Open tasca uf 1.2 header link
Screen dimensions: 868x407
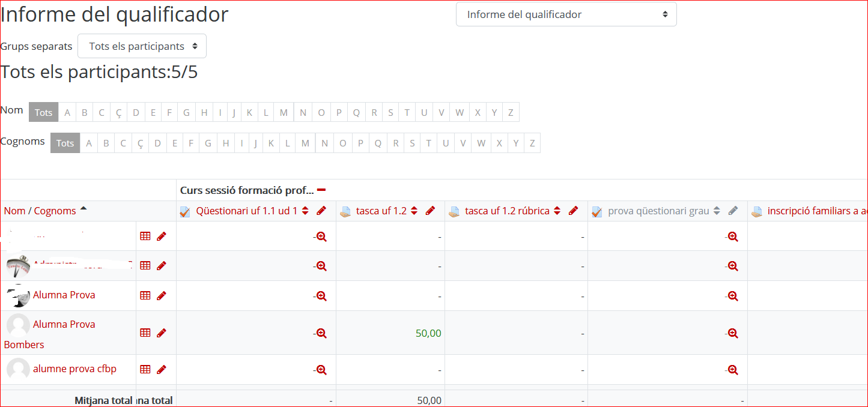(381, 211)
